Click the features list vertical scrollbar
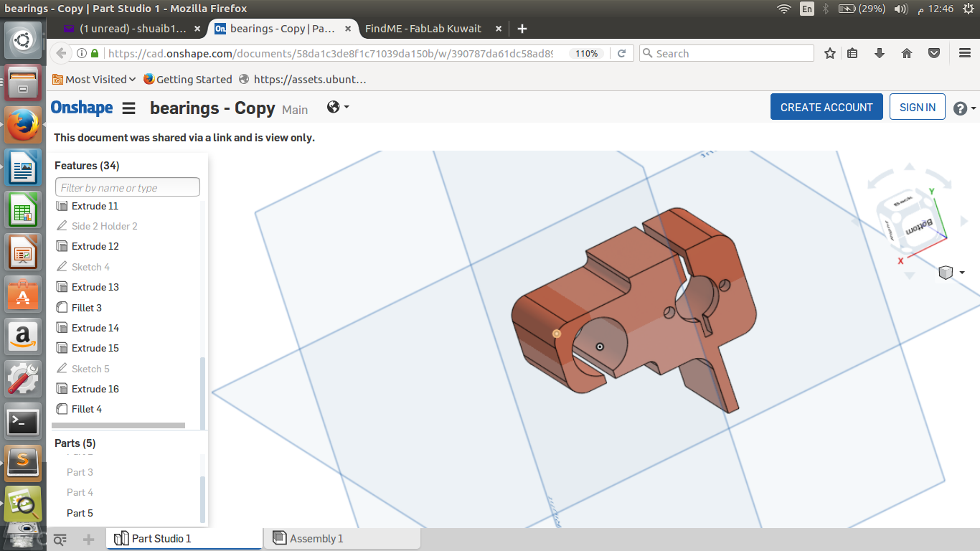The width and height of the screenshot is (980, 551). [202, 393]
